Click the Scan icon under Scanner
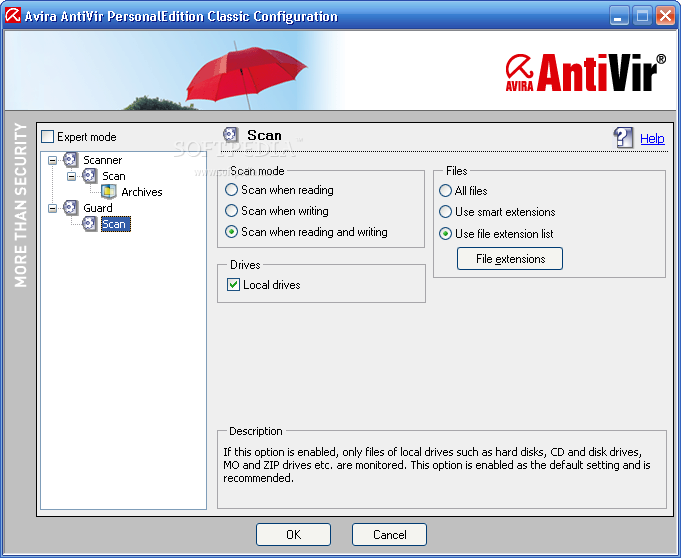The width and height of the screenshot is (681, 558). click(90, 176)
